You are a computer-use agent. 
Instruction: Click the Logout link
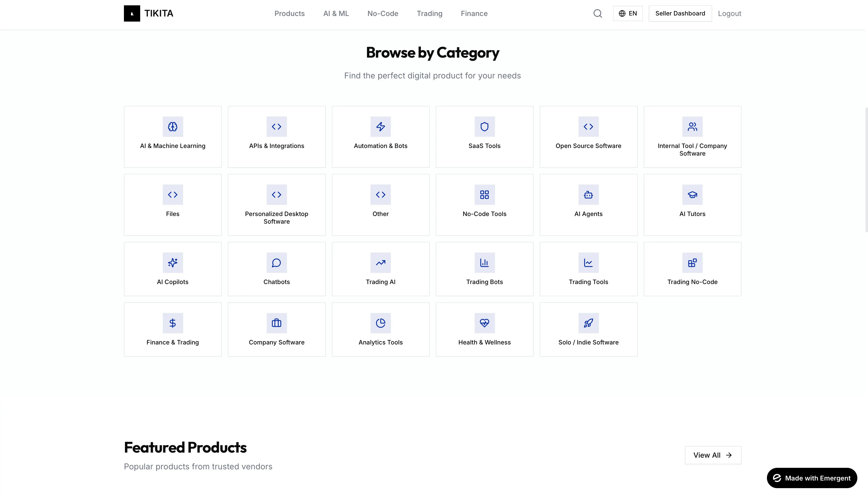coord(729,14)
